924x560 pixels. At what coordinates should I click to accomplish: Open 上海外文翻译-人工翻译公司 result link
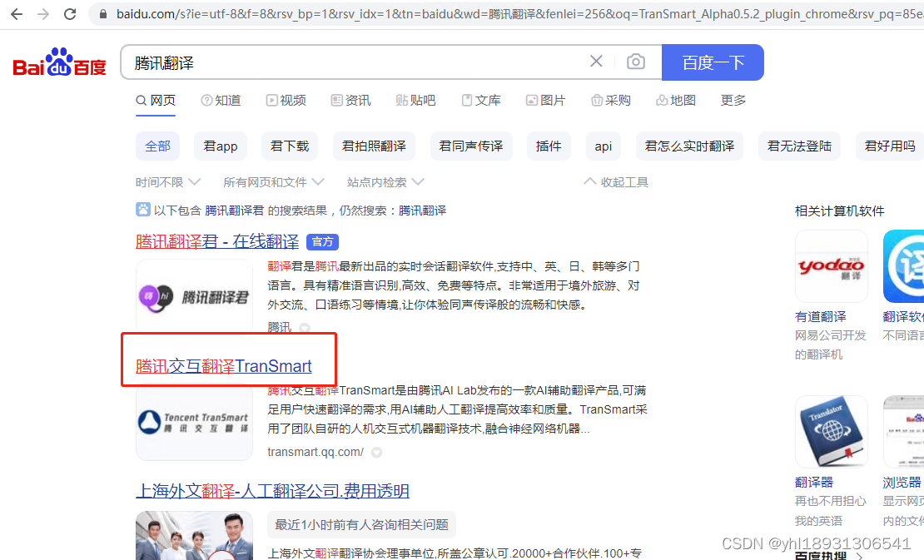(272, 491)
